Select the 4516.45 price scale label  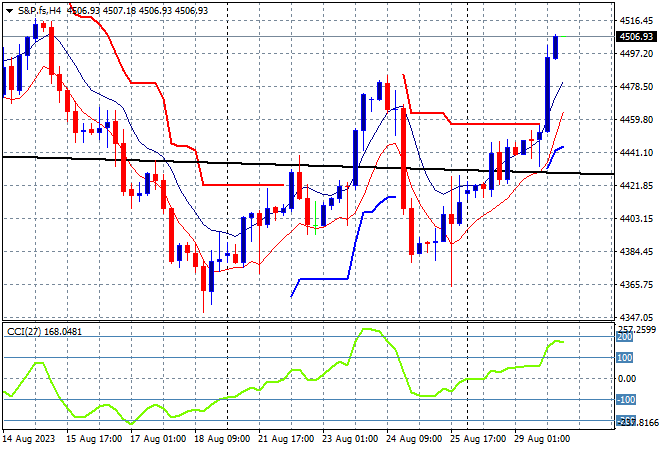tap(636, 21)
